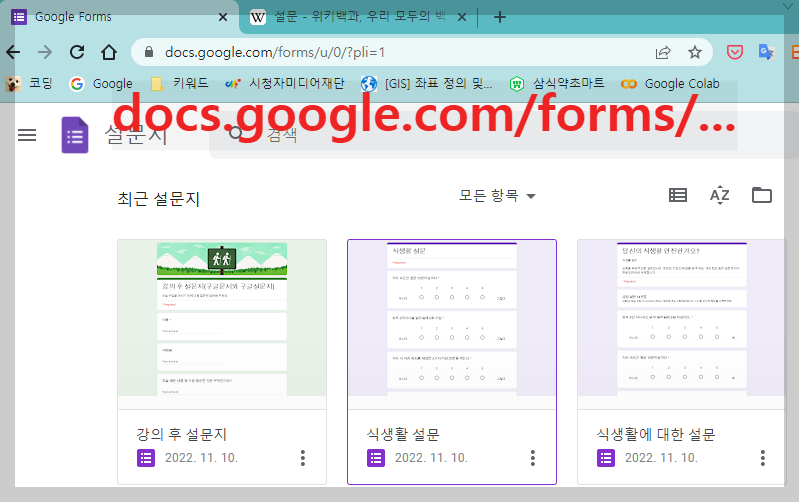Go back to the previous page
The width and height of the screenshot is (799, 502).
pos(13,52)
